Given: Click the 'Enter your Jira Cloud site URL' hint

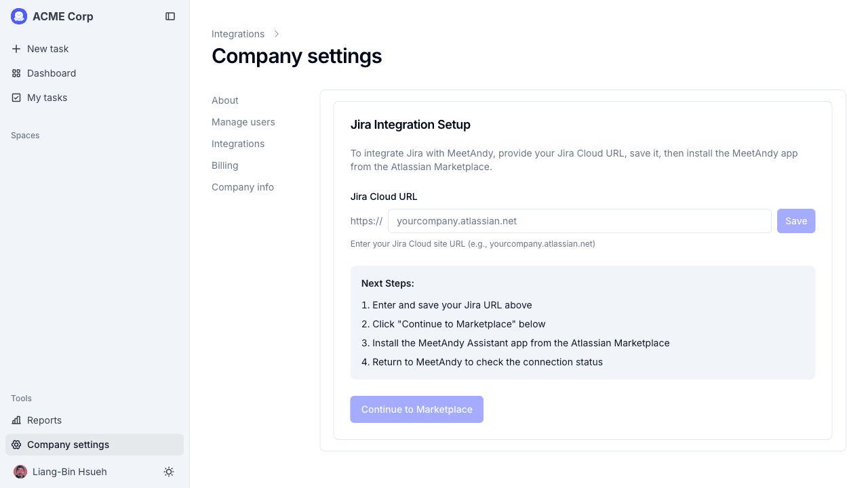Looking at the screenshot, I should pyautogui.click(x=473, y=244).
